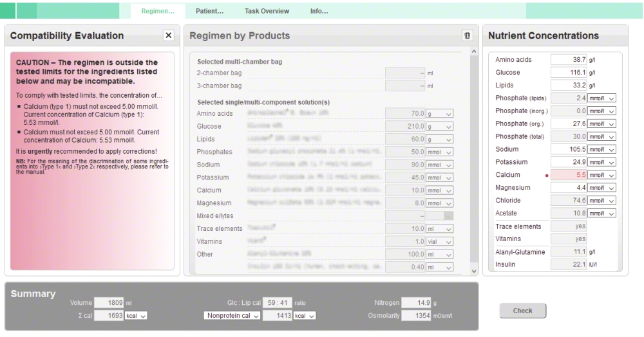The height and width of the screenshot is (337, 644).
Task: Select the Info tab
Action: click(x=319, y=11)
